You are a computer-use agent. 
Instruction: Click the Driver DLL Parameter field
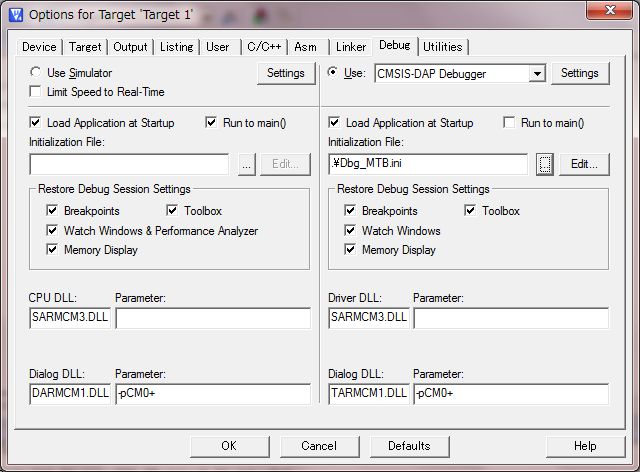pyautogui.click(x=510, y=318)
